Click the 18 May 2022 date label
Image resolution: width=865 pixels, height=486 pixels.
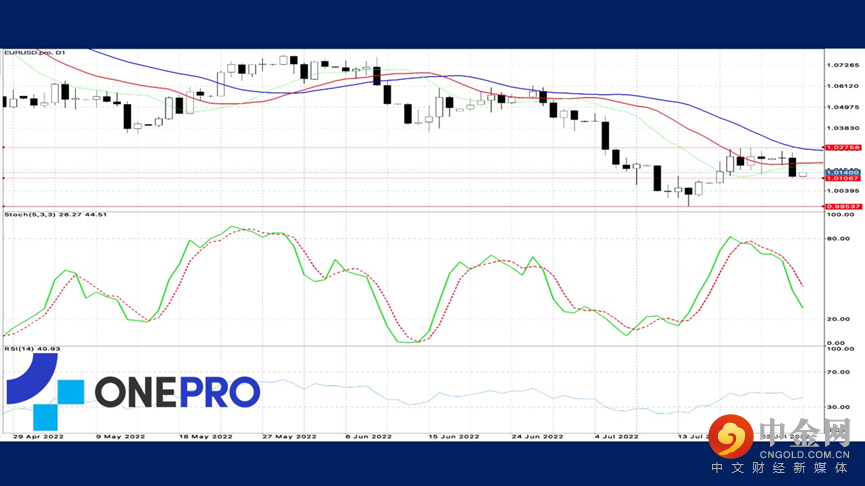[206, 436]
